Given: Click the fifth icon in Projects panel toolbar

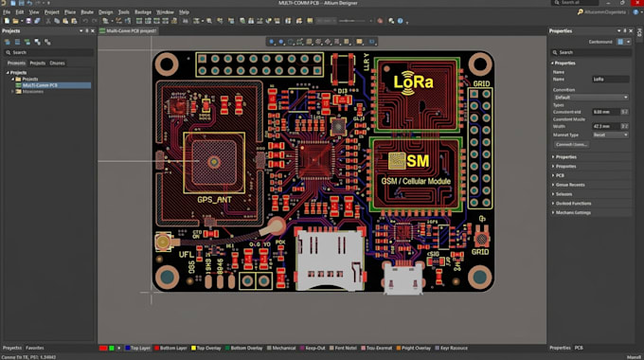Looking at the screenshot, I should tap(47, 42).
